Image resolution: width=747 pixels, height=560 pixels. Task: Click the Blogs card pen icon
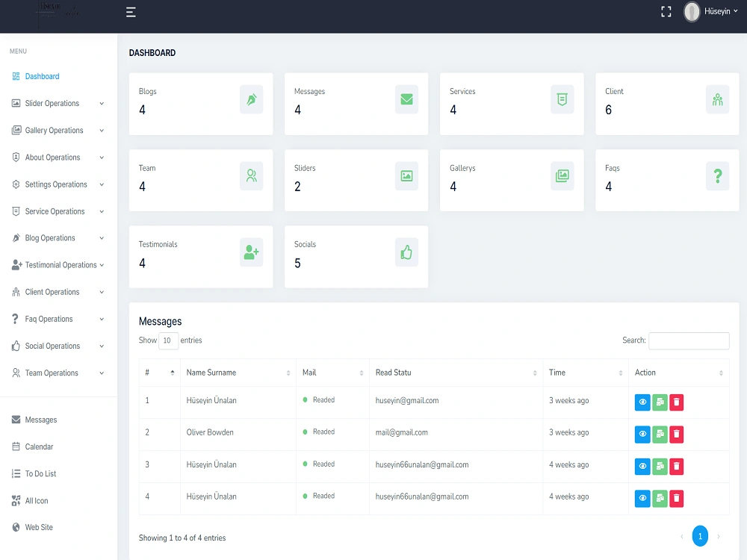coord(252,99)
